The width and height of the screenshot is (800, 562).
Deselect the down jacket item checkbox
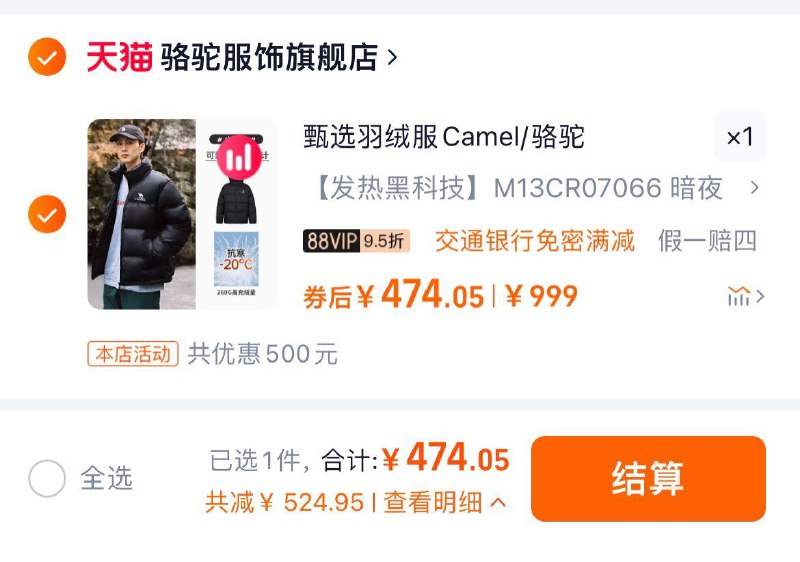pos(47,214)
